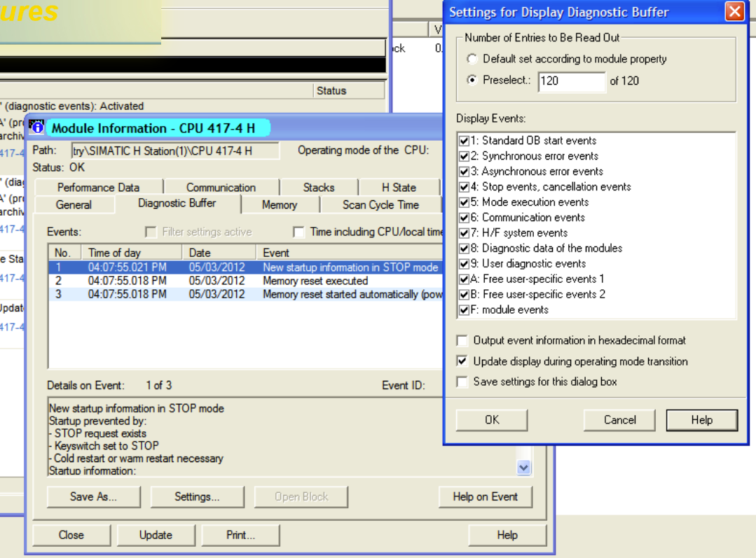Click the event details scroll down arrow
Image resolution: width=756 pixels, height=558 pixels.
click(523, 467)
